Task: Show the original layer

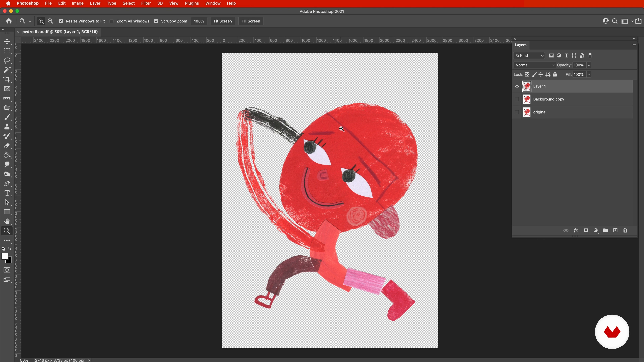Action: 517,112
